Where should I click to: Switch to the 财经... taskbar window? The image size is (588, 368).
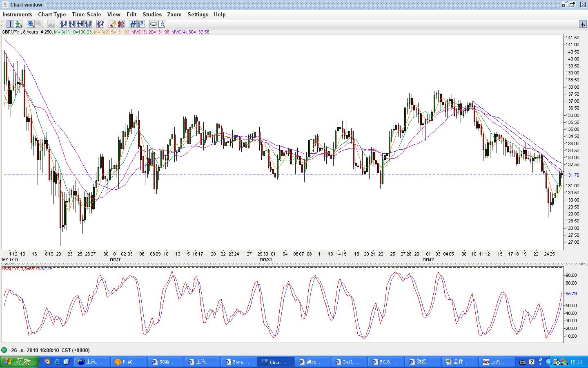coord(423,362)
